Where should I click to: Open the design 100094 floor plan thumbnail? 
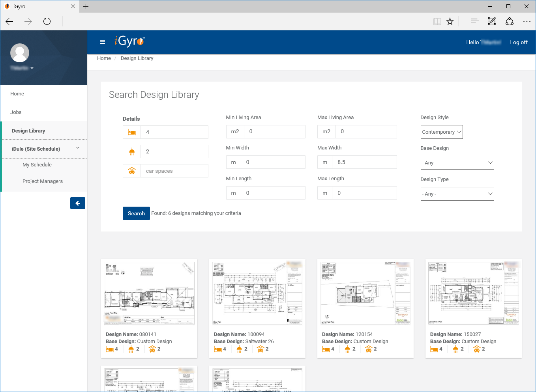(x=257, y=293)
